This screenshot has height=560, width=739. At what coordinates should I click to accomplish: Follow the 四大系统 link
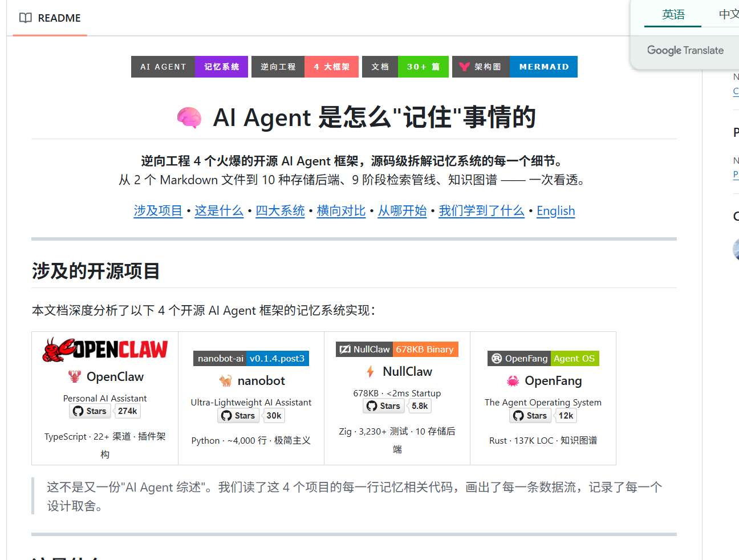coord(280,210)
